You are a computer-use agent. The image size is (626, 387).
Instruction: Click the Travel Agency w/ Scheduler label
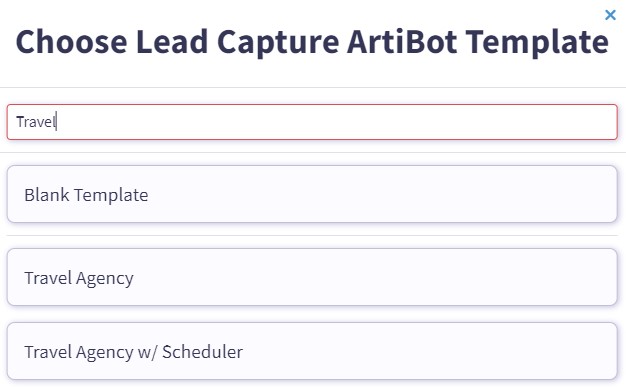(x=134, y=352)
